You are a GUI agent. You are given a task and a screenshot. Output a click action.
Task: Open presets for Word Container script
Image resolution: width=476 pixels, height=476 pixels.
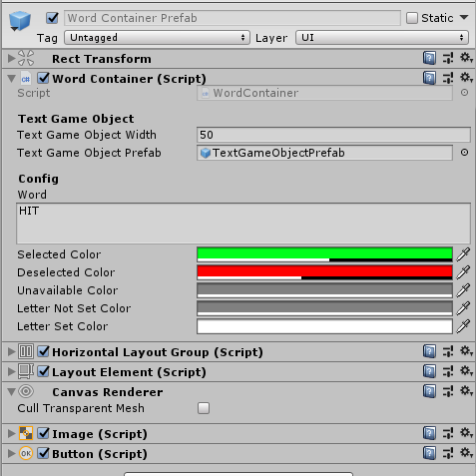tap(448, 78)
